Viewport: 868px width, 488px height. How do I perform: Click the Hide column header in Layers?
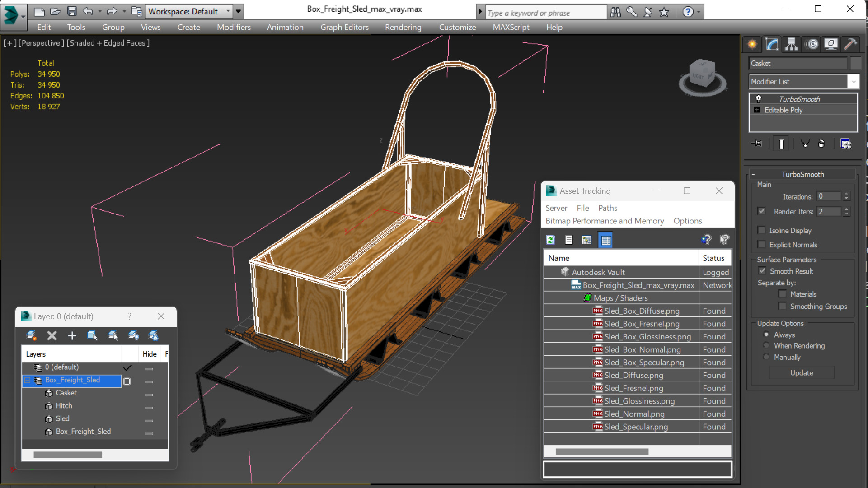150,354
